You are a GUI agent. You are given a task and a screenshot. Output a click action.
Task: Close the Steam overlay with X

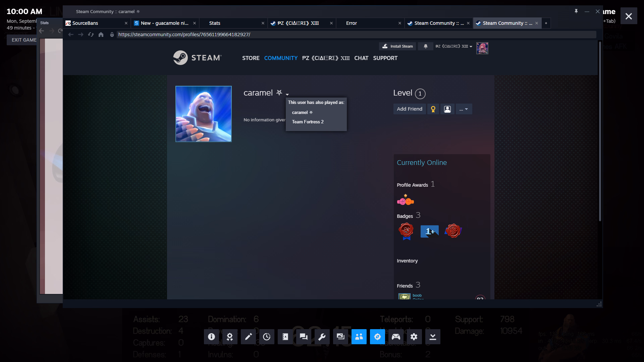click(629, 16)
